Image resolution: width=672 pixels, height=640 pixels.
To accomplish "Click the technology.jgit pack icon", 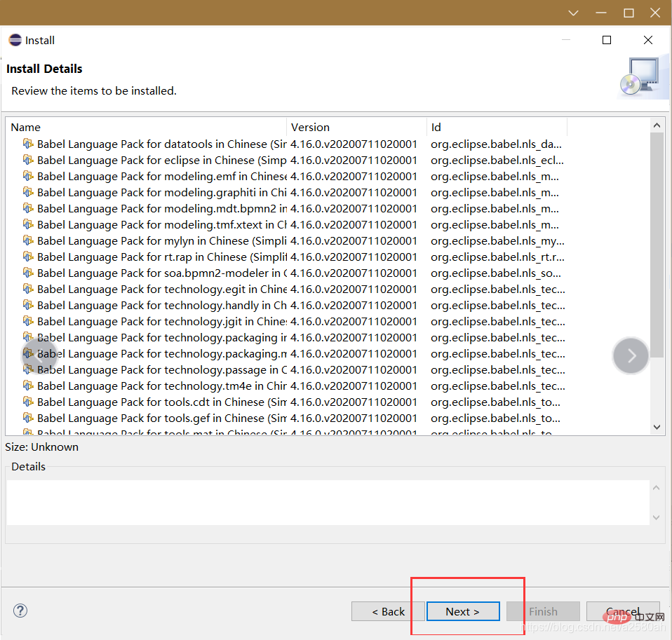I will (x=28, y=321).
